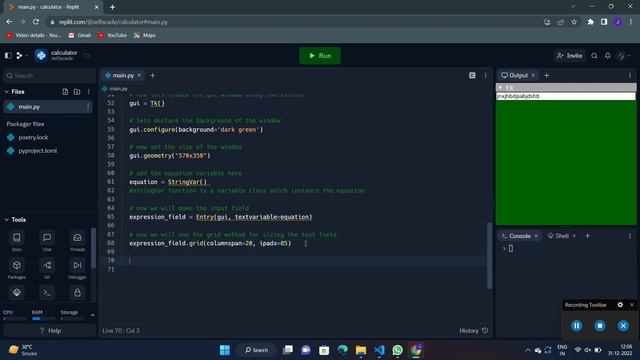
Task: Create a new folder in Files
Action: 77,92
